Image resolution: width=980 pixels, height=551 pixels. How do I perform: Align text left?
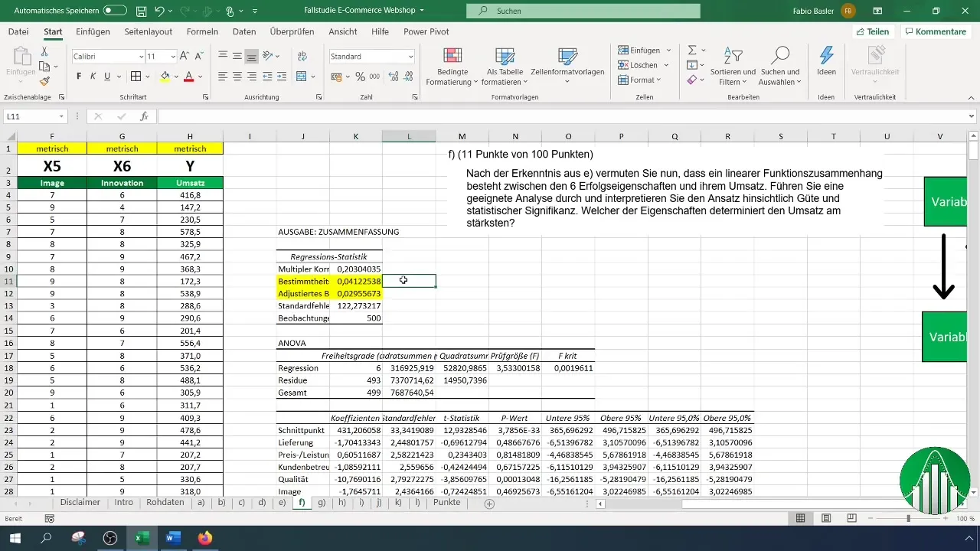[x=223, y=77]
